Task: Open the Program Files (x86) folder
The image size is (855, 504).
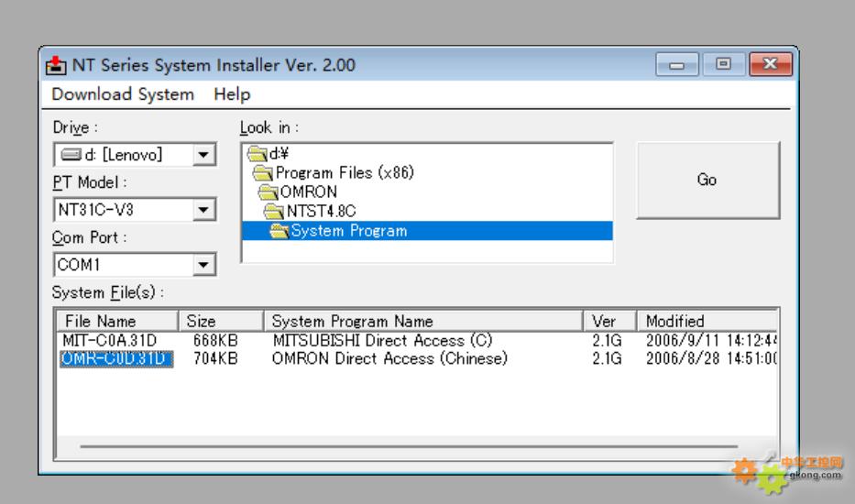Action: [x=335, y=172]
